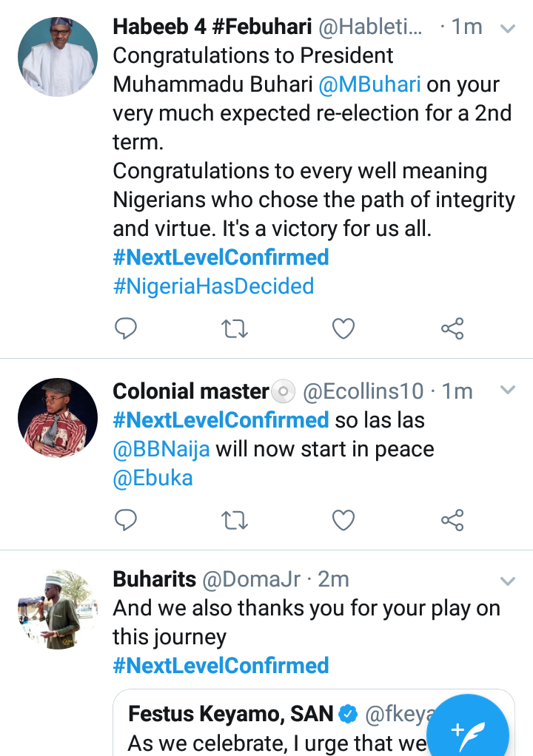Expand options chevron on Colonial master's tweet
533x756 pixels.
coord(508,390)
